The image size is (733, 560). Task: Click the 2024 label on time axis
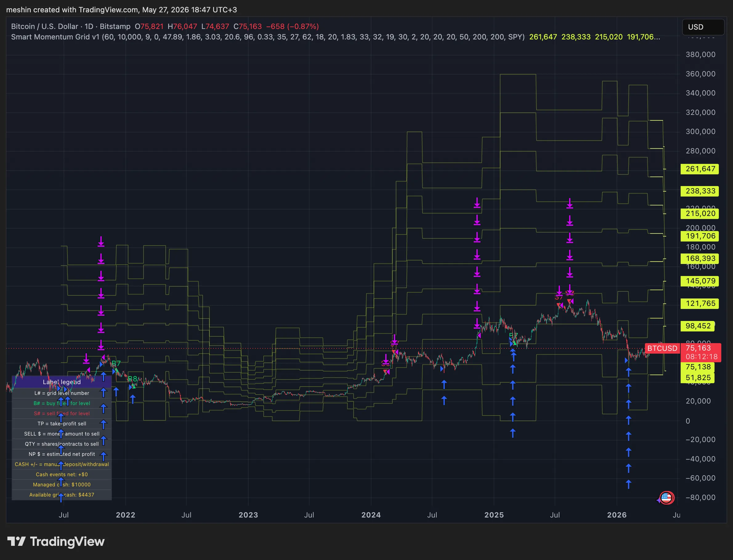[371, 515]
